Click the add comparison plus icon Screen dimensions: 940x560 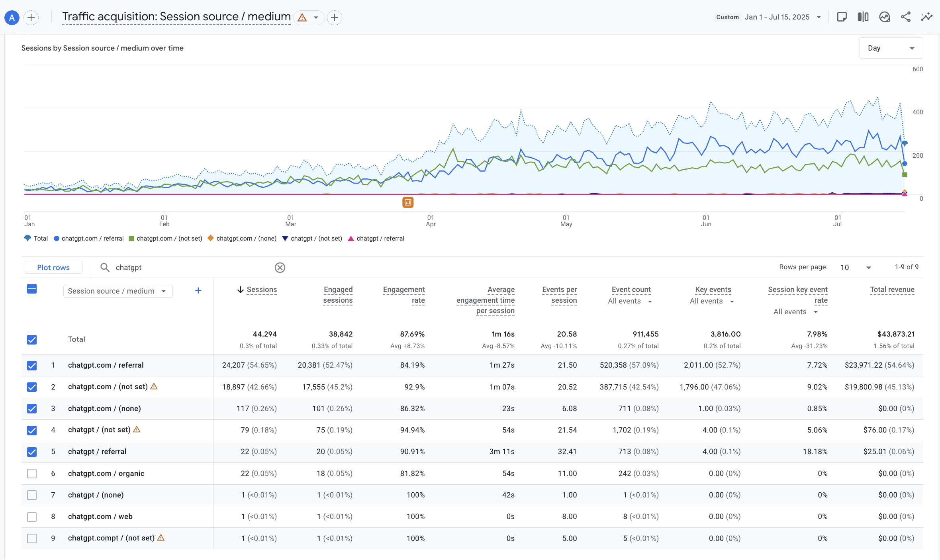[x=31, y=18]
